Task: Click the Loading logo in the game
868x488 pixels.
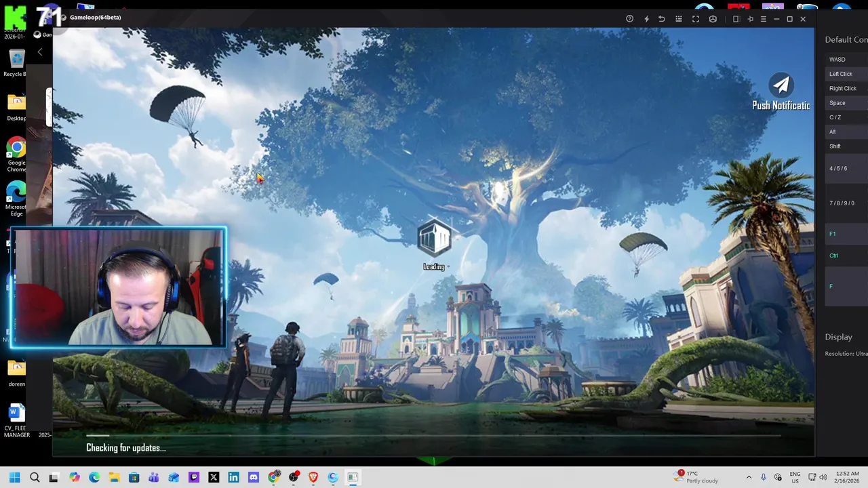Action: tap(434, 239)
